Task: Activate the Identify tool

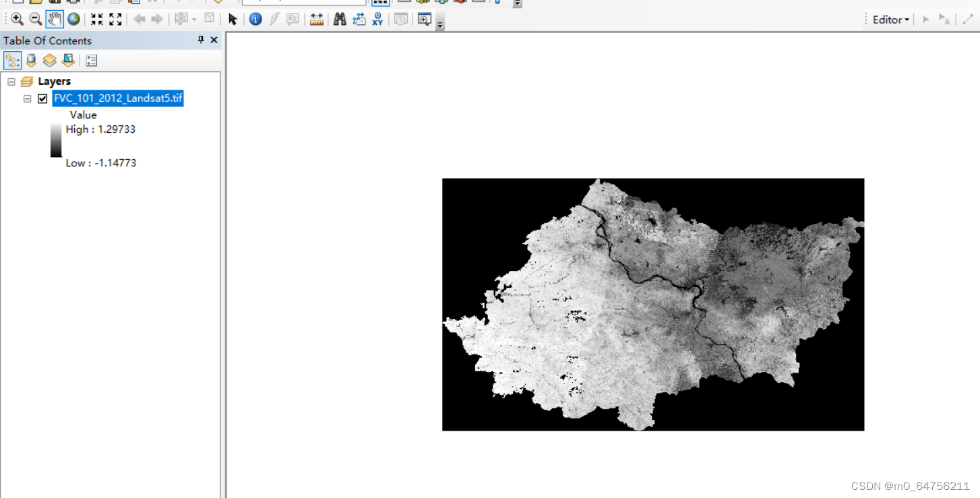Action: 255,19
